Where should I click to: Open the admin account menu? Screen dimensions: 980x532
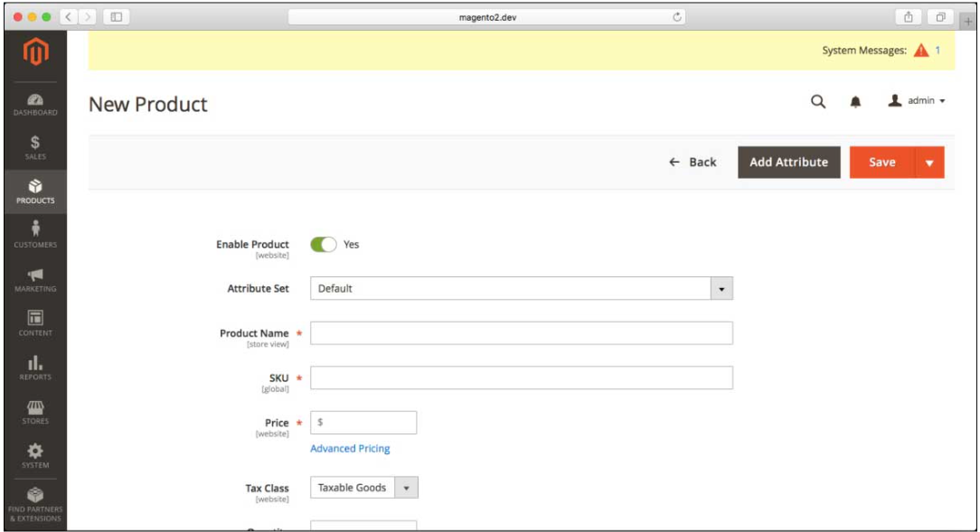917,101
